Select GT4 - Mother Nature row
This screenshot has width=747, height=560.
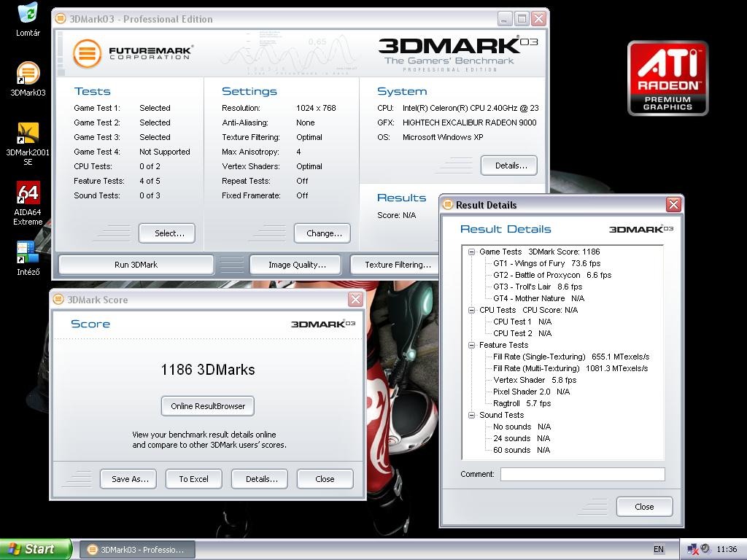click(x=538, y=298)
